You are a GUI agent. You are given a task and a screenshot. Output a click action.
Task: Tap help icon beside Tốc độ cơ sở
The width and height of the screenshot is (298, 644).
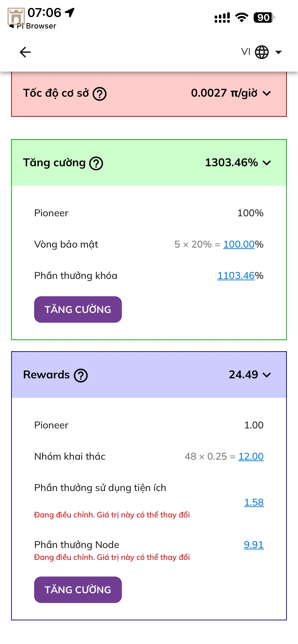(100, 94)
